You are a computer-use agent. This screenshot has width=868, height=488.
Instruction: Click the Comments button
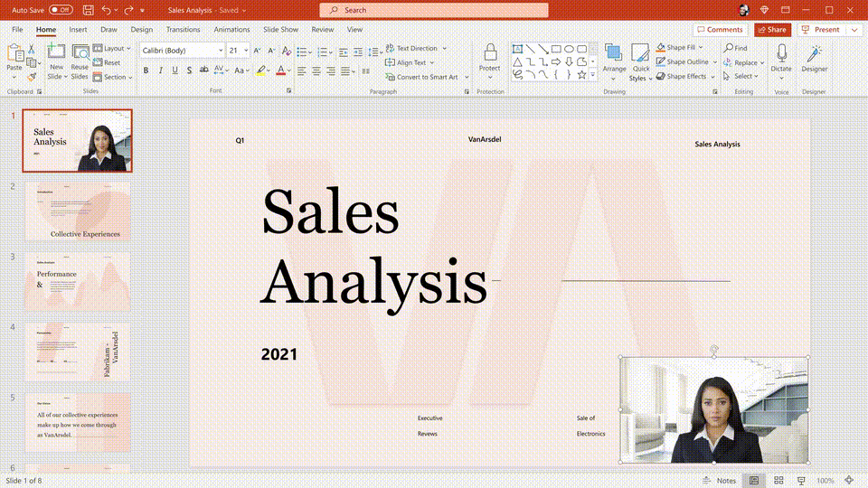pos(720,30)
